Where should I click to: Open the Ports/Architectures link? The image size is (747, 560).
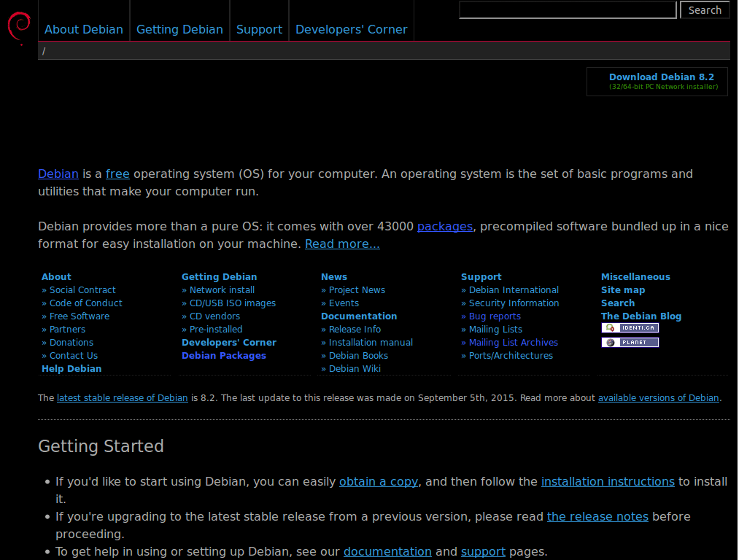(511, 355)
